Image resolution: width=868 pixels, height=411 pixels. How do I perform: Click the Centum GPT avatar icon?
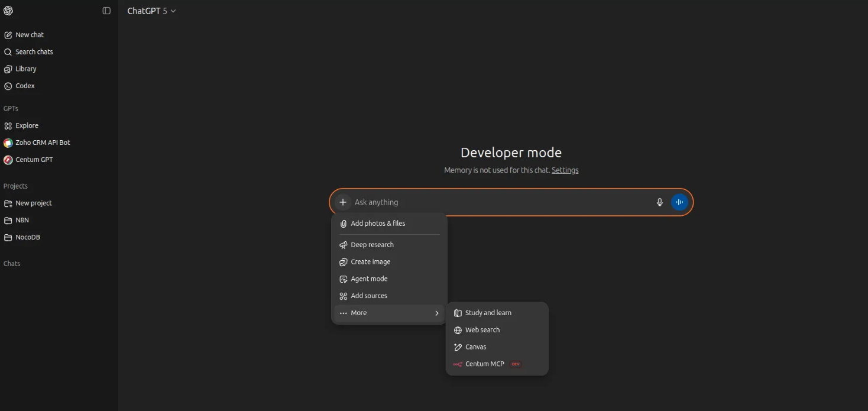(8, 160)
